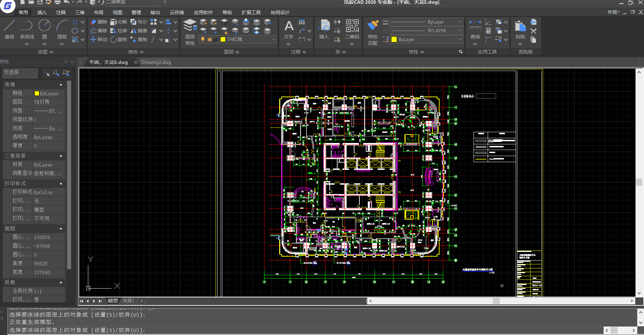
Task: Click the 粘贴 paste icon
Action: point(520,30)
